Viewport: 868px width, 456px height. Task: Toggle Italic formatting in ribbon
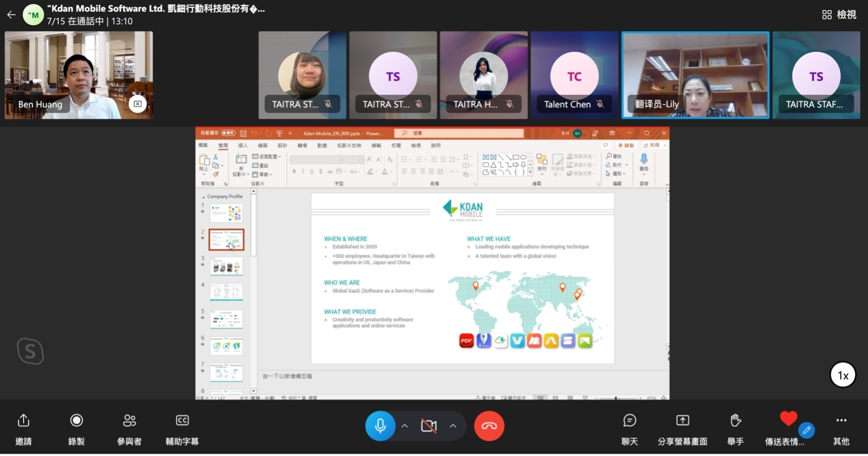pyautogui.click(x=303, y=172)
